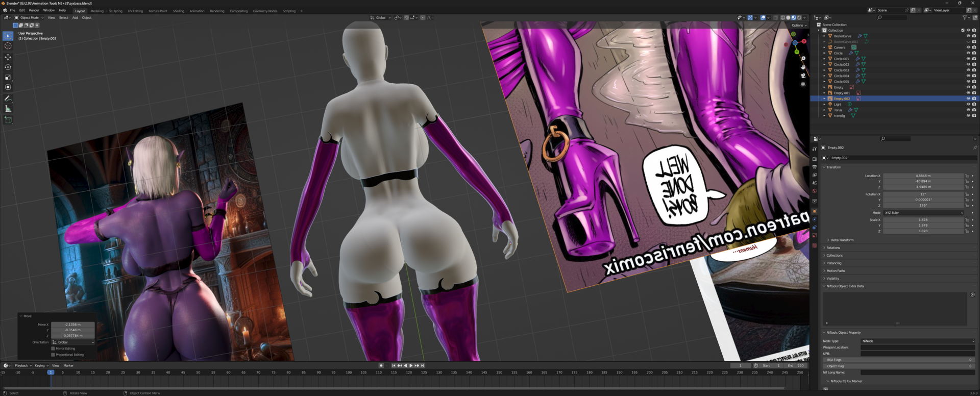Open the Render properties tab

(x=814, y=159)
